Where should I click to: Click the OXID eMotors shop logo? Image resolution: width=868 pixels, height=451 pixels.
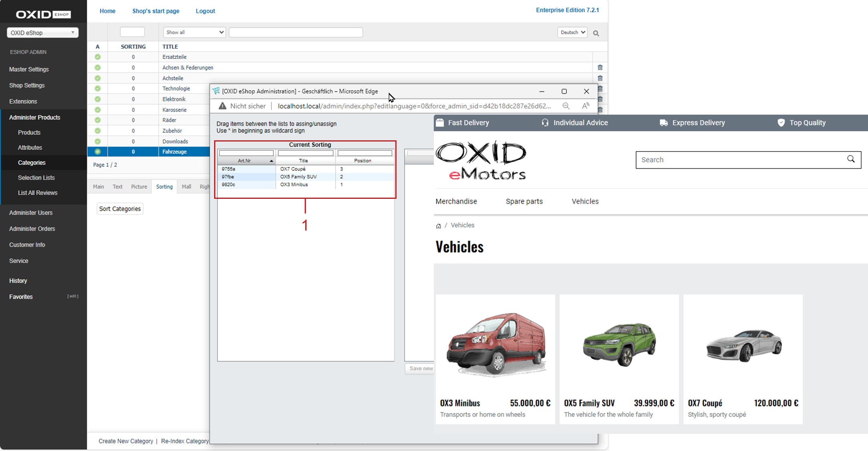pos(481,160)
